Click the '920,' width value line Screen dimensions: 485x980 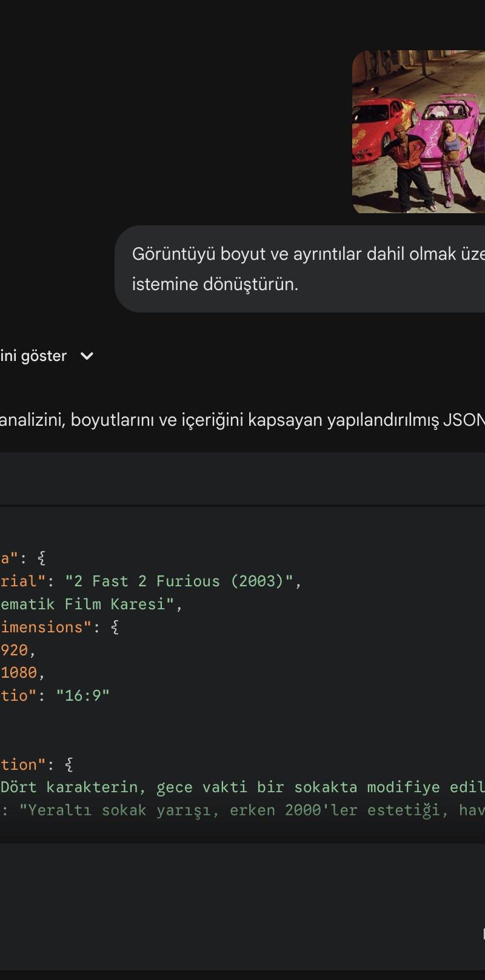point(18,651)
